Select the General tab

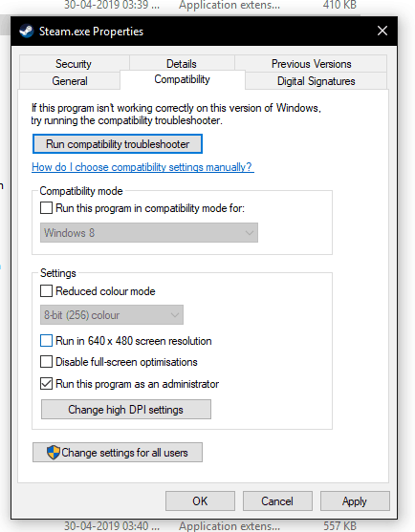[x=70, y=81]
